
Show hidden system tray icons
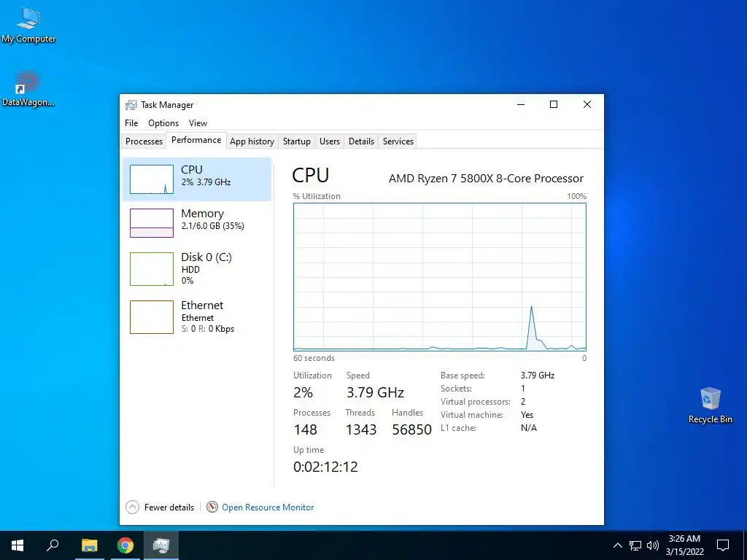(x=617, y=545)
